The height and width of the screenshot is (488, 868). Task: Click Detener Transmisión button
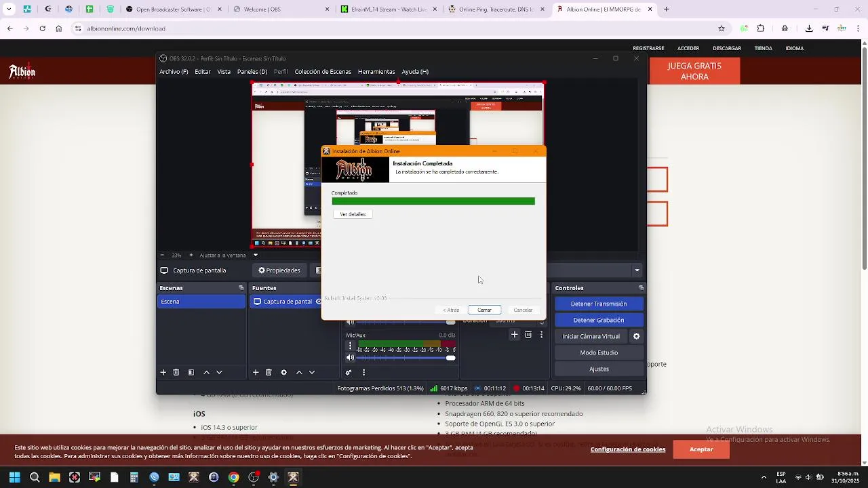(599, 304)
